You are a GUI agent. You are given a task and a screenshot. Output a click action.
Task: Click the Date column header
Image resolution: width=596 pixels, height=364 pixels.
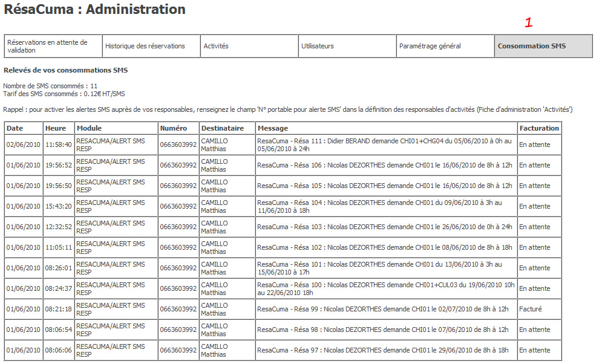point(23,128)
